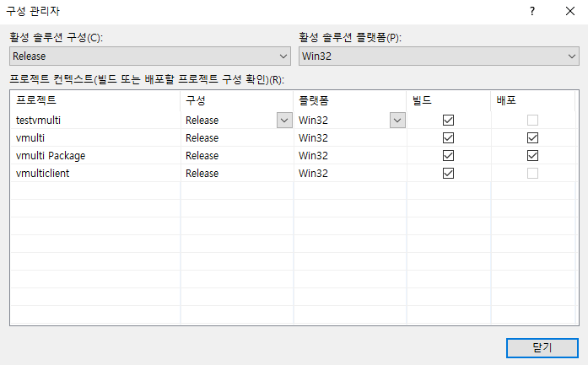Uncheck build checkbox for vmulticlient
Screen dimensions: 588x365
449,173
